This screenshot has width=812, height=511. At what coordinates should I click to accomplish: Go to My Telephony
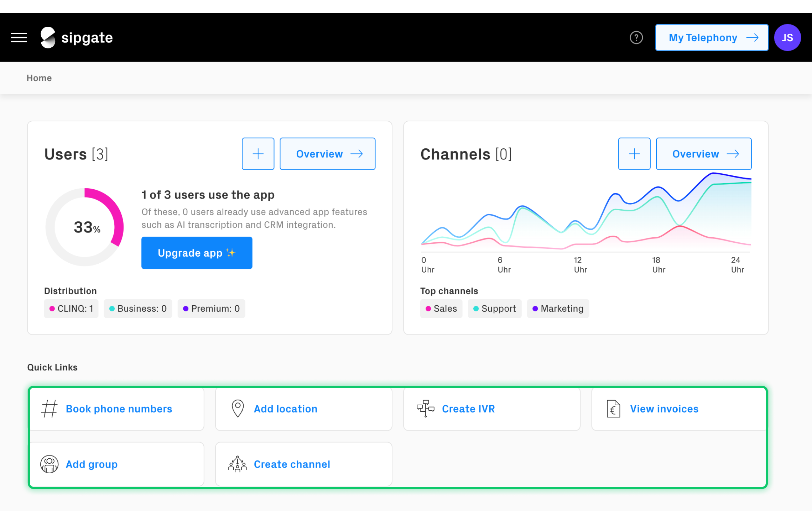click(x=712, y=37)
